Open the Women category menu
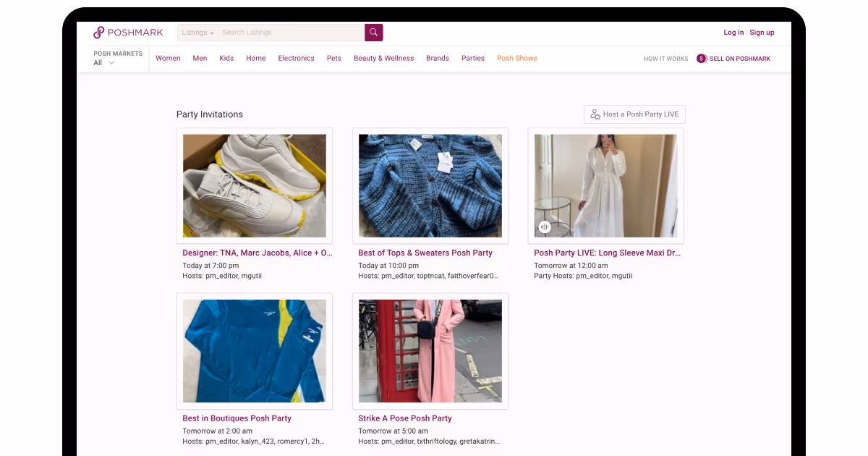Image resolution: width=868 pixels, height=456 pixels. (x=168, y=59)
